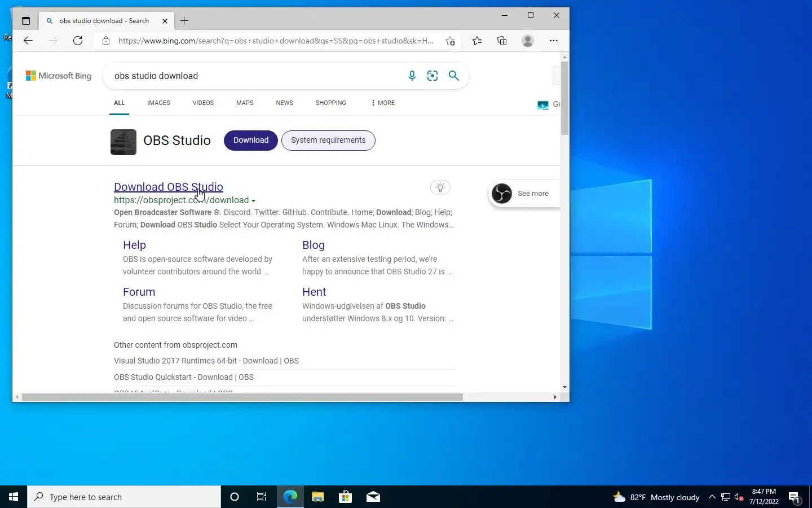Close the 'obs studio download - Search' tab
The height and width of the screenshot is (508, 812).
pyautogui.click(x=165, y=21)
